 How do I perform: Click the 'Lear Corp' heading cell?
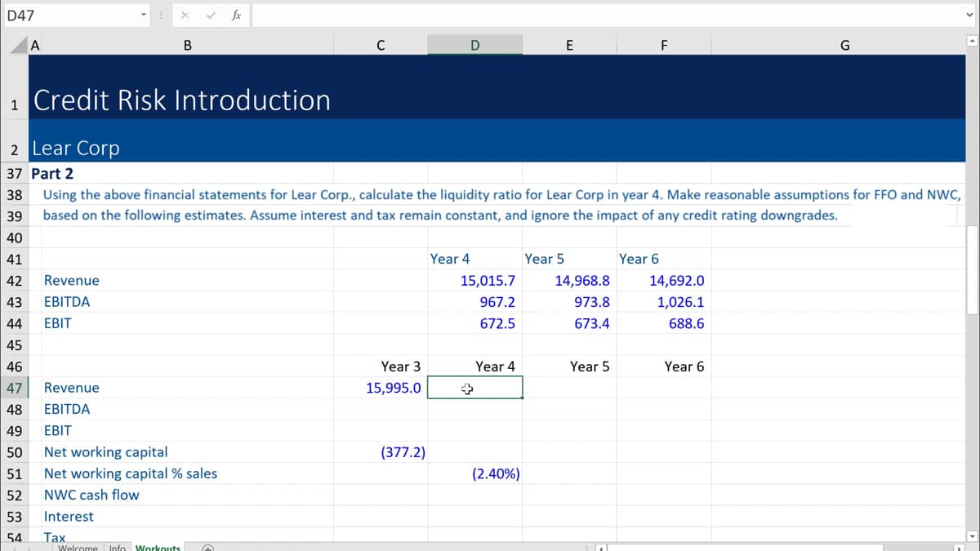coord(76,148)
